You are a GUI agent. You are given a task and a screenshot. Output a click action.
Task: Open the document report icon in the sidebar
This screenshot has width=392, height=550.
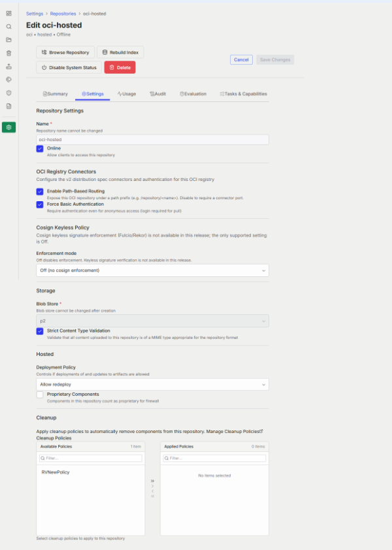pos(8,106)
